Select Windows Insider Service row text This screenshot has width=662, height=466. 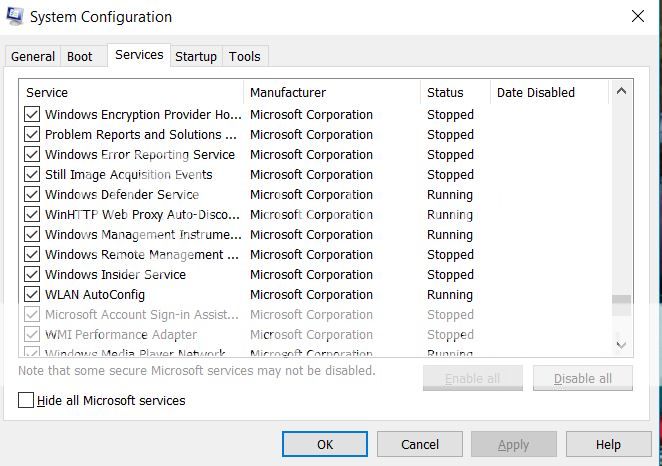[115, 274]
